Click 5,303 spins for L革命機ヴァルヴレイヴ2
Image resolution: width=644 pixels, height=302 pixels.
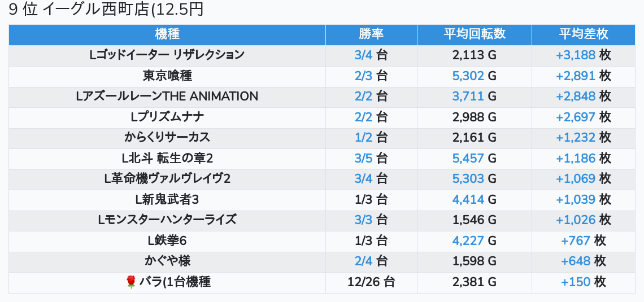click(x=468, y=178)
